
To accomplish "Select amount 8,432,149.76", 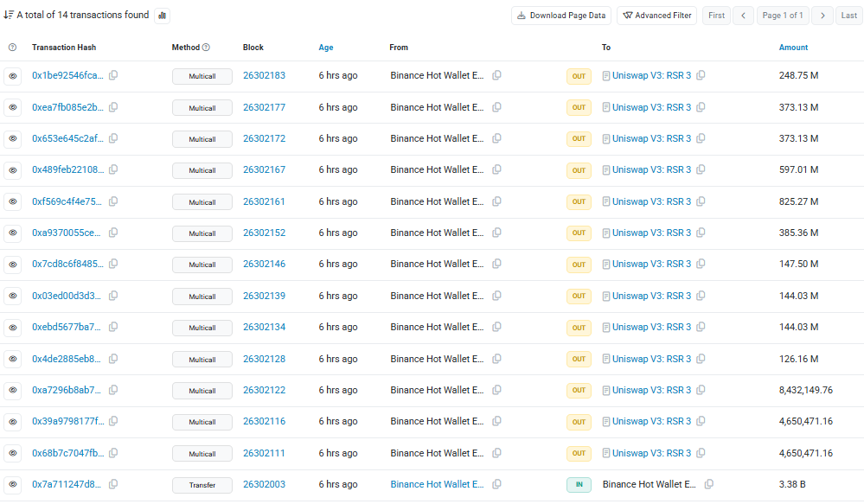I will 805,390.
